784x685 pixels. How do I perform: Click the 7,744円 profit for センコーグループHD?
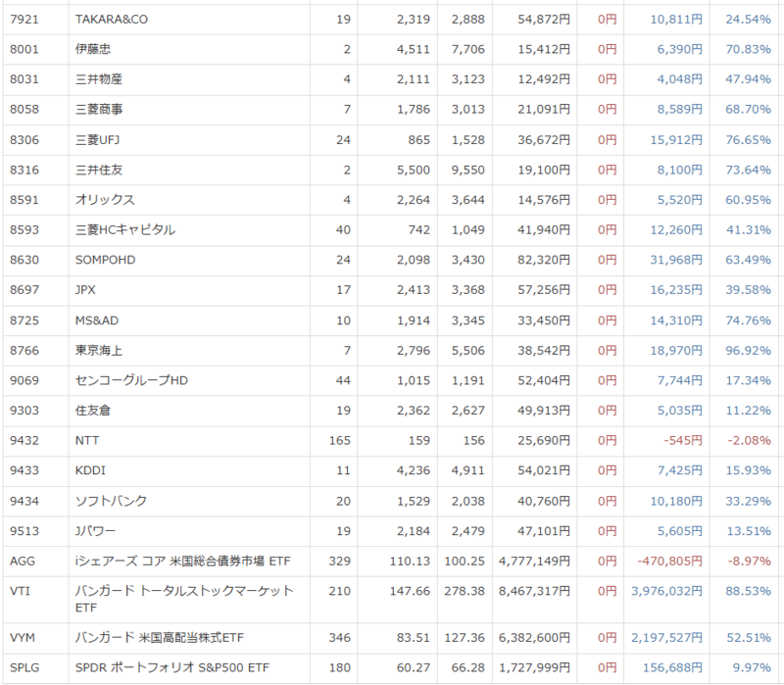tap(680, 380)
